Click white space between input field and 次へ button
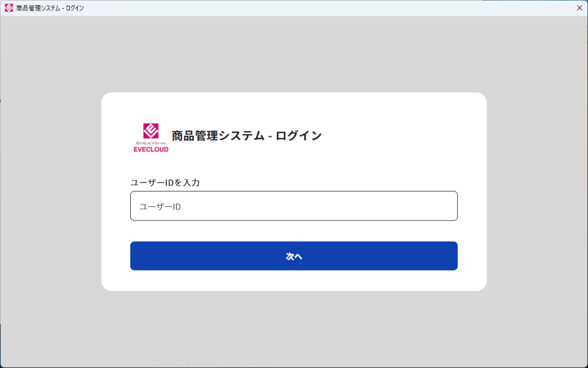 click(293, 231)
